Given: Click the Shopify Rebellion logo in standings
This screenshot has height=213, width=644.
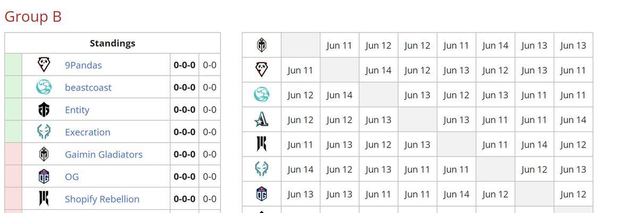Looking at the screenshot, I should coord(44,199).
